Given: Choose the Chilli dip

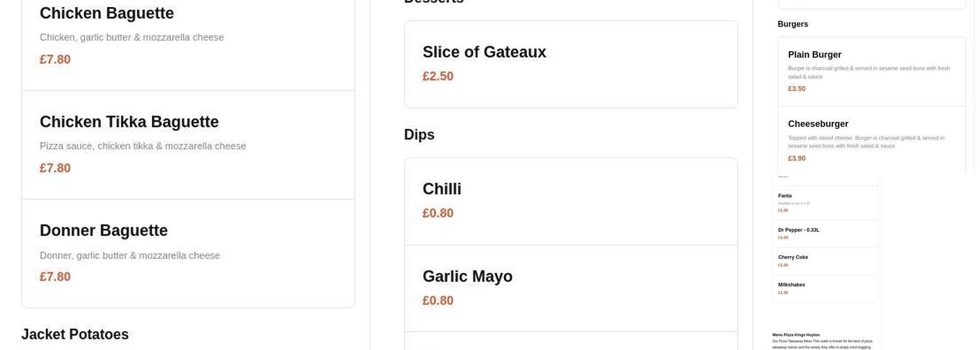Looking at the screenshot, I should [x=442, y=189].
